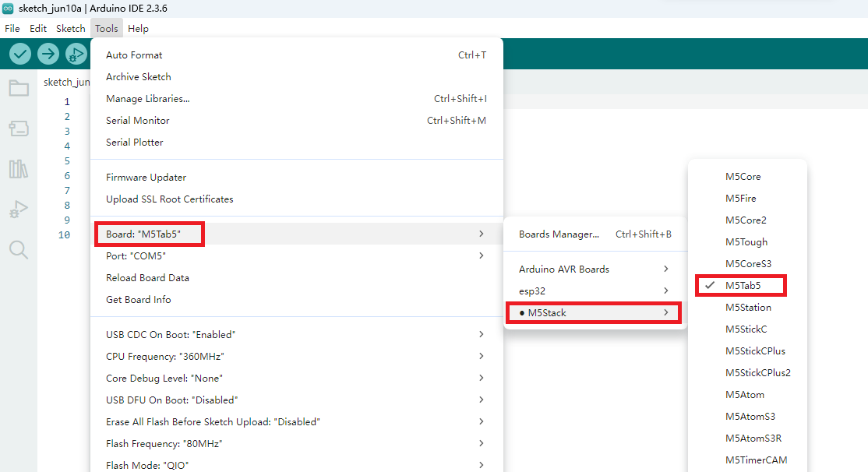The width and height of the screenshot is (868, 472).
Task: Close the Tools menu from menu bar
Action: tap(106, 28)
